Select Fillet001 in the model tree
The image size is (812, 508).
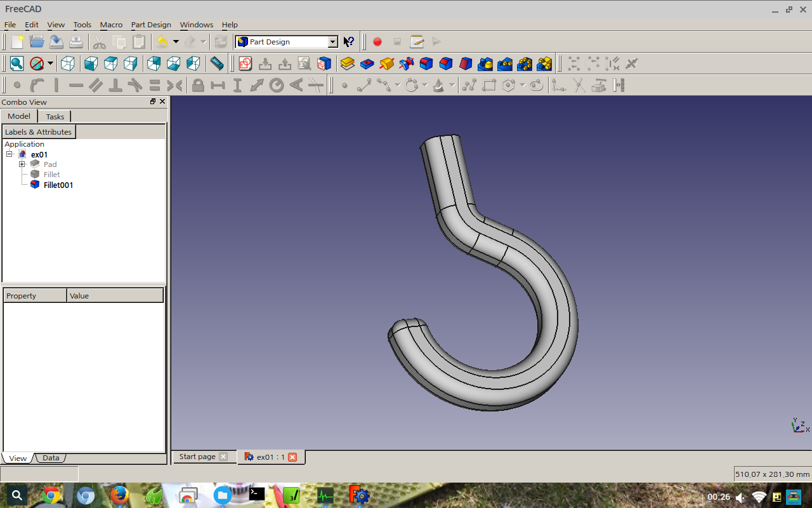58,185
